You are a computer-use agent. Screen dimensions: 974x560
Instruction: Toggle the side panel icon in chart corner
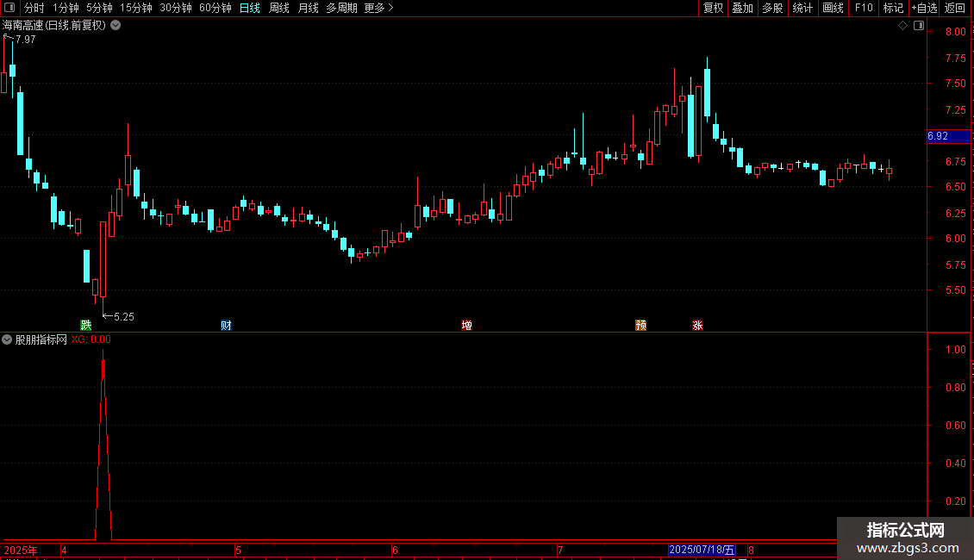pyautogui.click(x=919, y=26)
